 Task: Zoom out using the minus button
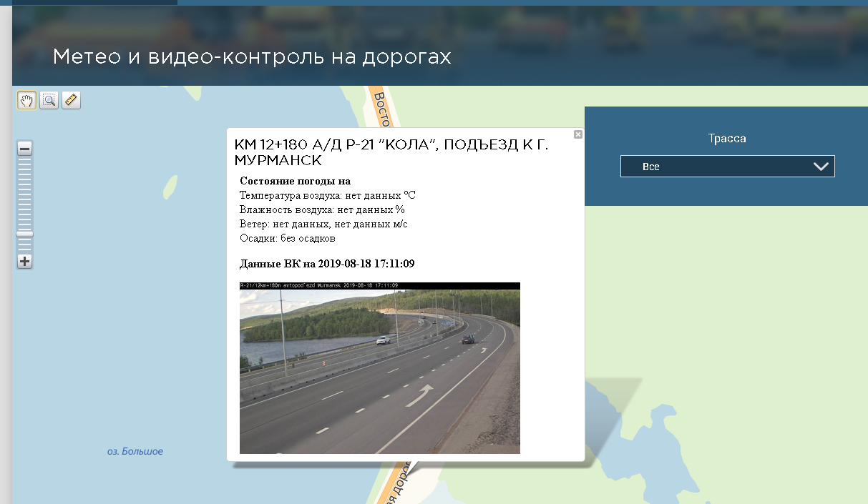click(24, 149)
